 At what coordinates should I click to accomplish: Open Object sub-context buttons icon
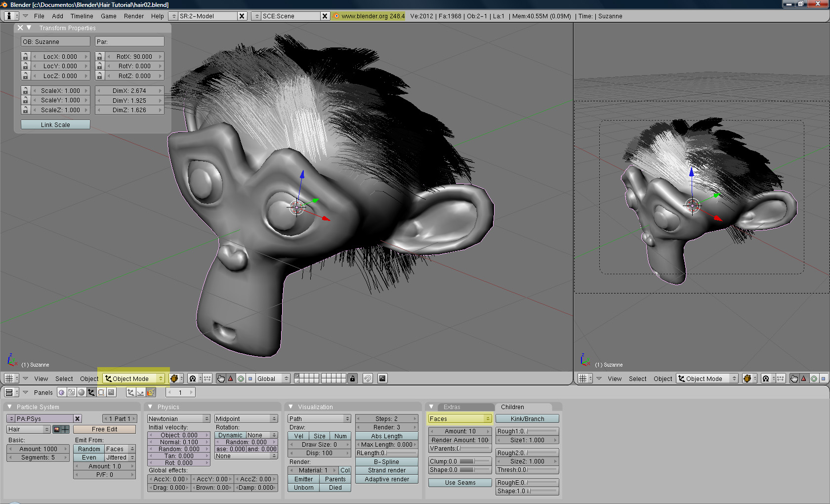coord(130,392)
